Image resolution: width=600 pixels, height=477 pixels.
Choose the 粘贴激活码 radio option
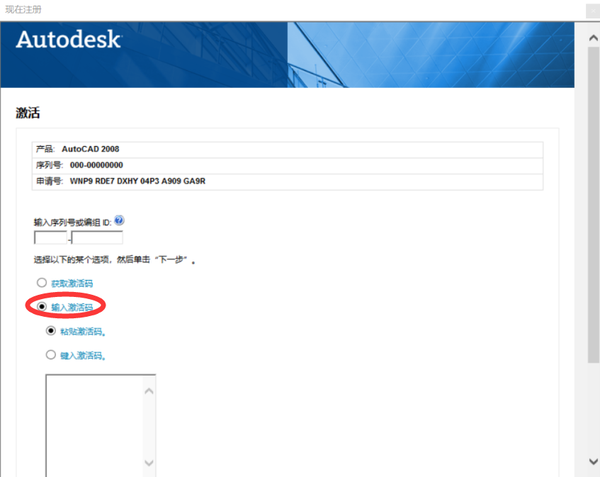(51, 330)
